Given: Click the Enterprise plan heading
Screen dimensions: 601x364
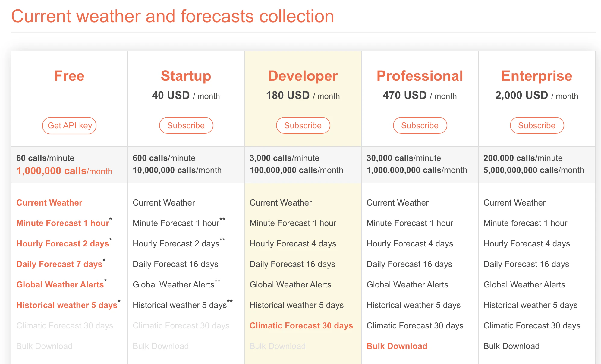Looking at the screenshot, I should [536, 76].
